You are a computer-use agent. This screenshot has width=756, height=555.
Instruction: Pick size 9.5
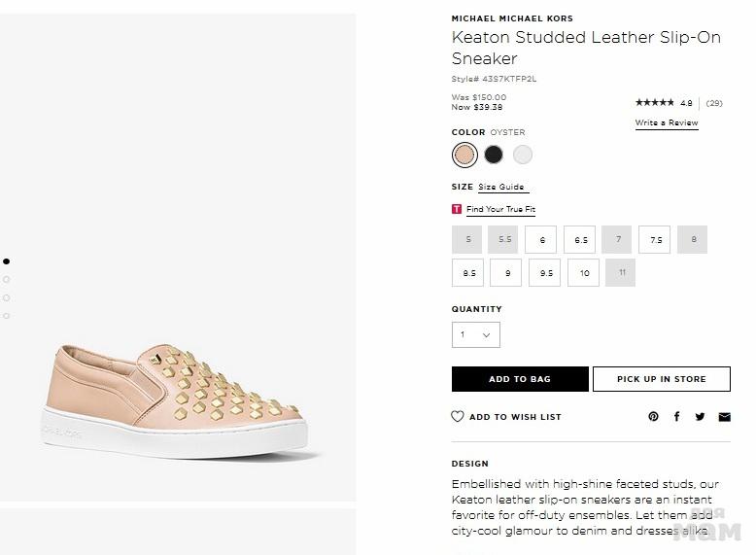tap(545, 273)
